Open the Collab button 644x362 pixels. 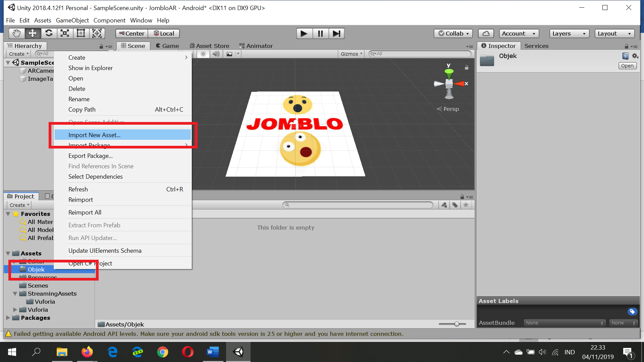[453, 34]
